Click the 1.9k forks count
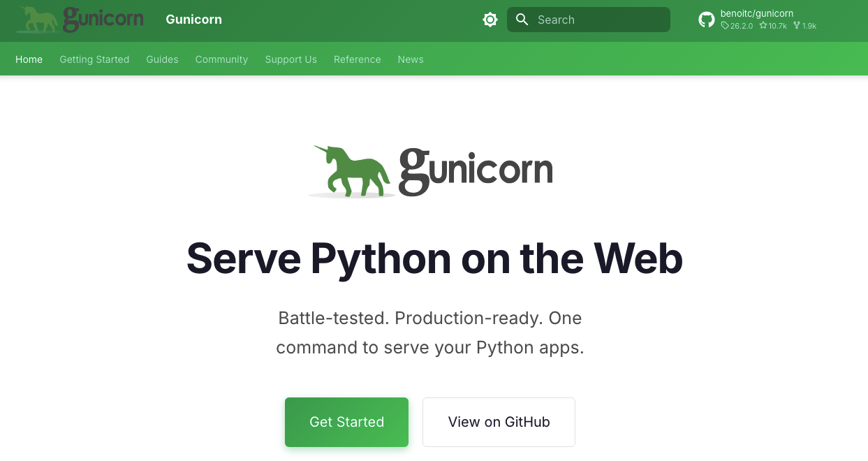 pos(804,26)
